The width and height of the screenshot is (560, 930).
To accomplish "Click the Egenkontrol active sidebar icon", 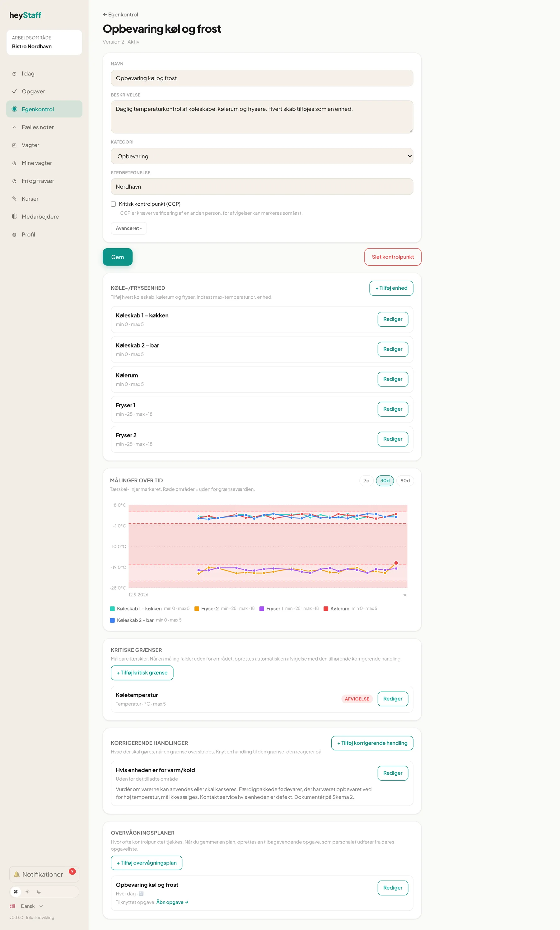I will pyautogui.click(x=14, y=109).
